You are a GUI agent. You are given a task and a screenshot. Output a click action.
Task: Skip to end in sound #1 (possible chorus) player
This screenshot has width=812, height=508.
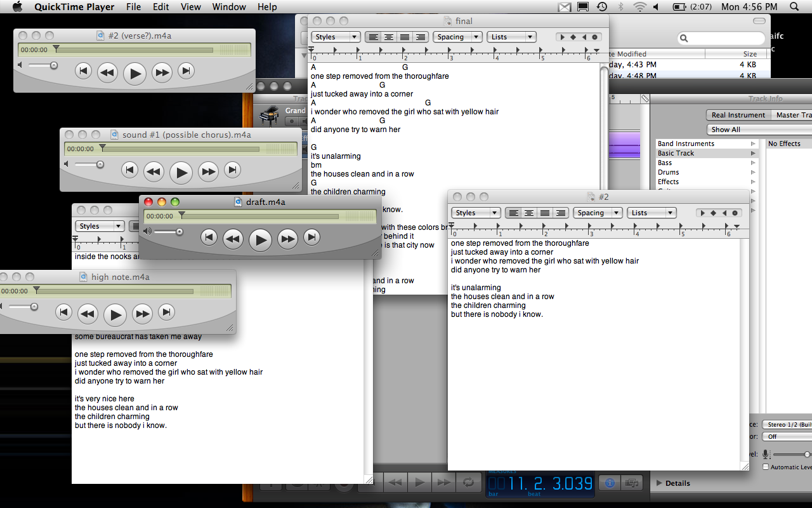233,170
